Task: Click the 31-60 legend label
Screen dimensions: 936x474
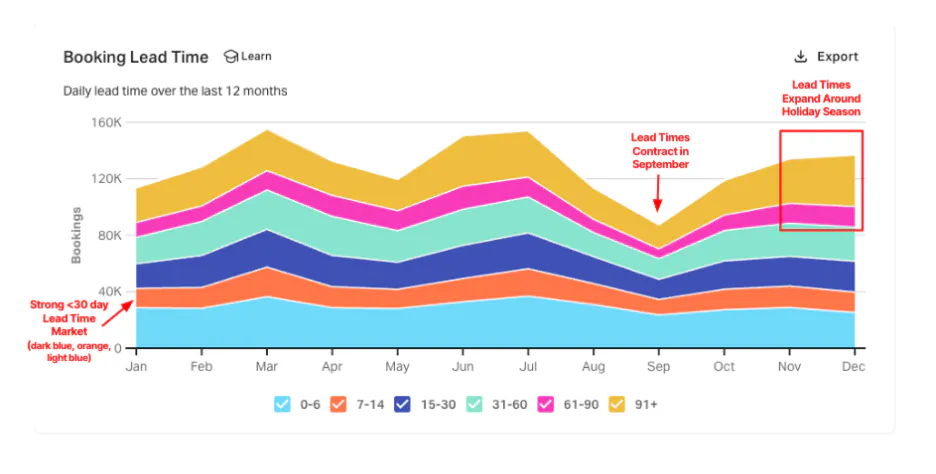Action: click(x=510, y=405)
